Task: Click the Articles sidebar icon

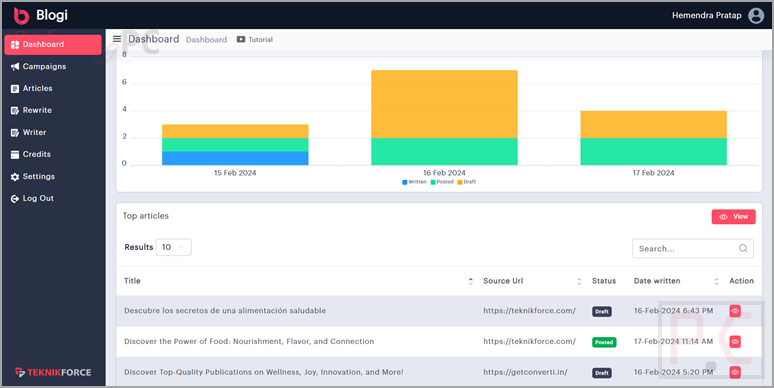Action: (15, 89)
